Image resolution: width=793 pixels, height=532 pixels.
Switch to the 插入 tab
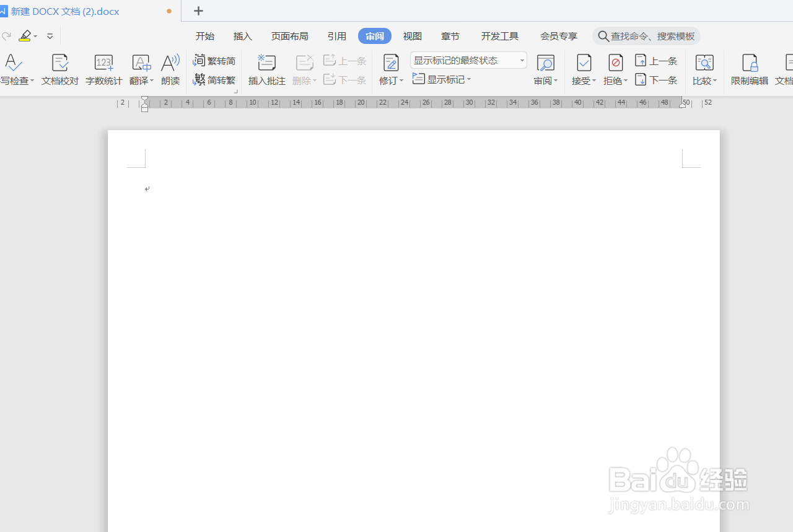pyautogui.click(x=243, y=37)
